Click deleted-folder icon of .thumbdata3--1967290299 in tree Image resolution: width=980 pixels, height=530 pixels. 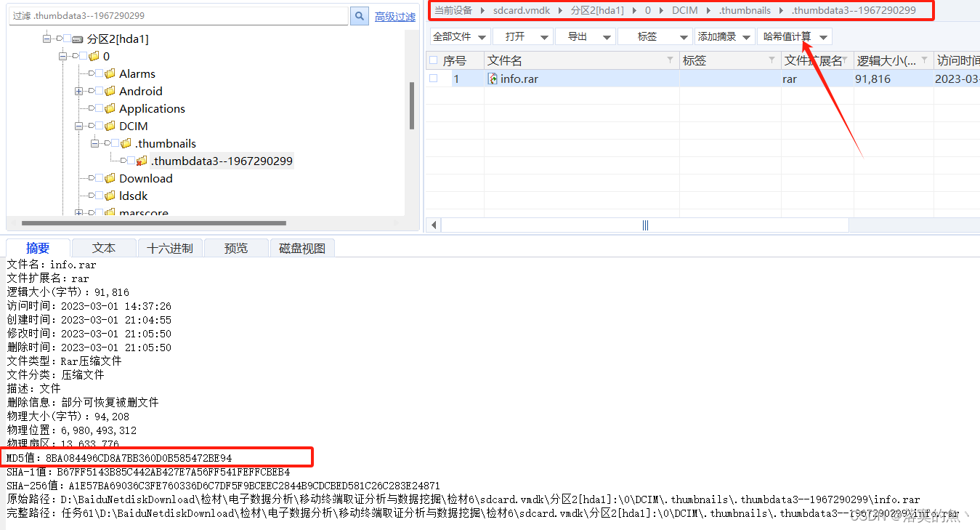coord(142,161)
